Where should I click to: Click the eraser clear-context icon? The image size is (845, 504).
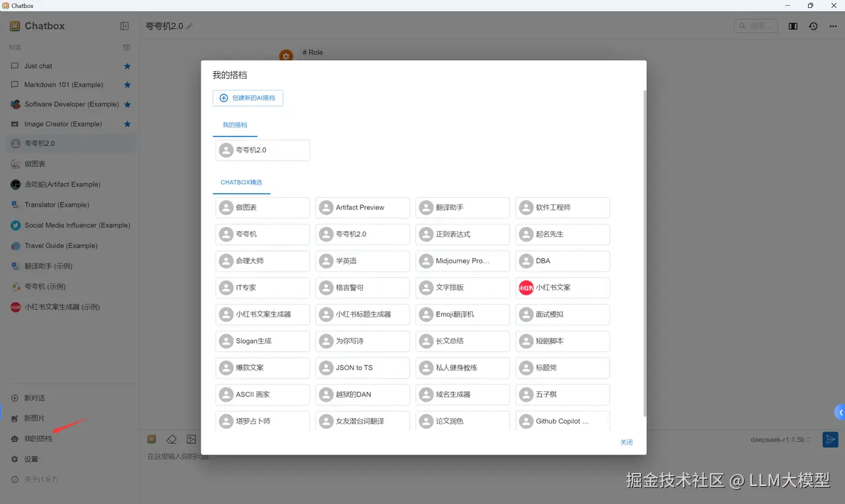click(172, 439)
